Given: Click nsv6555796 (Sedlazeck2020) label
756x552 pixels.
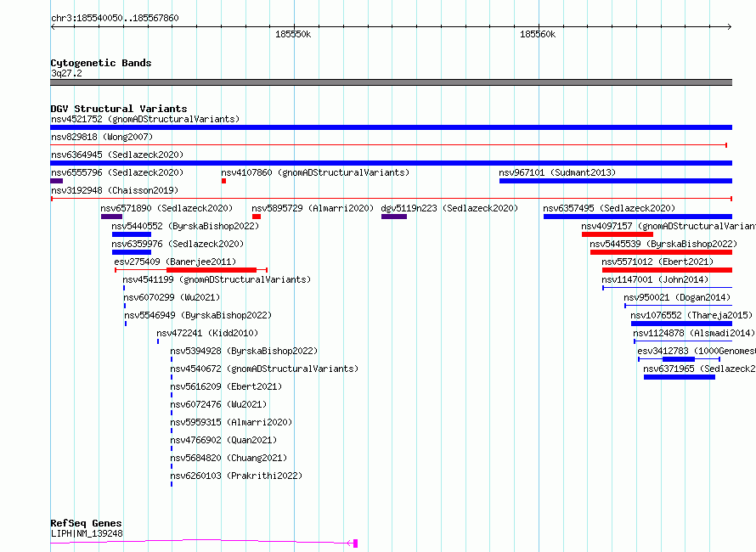Looking at the screenshot, I should tap(117, 172).
